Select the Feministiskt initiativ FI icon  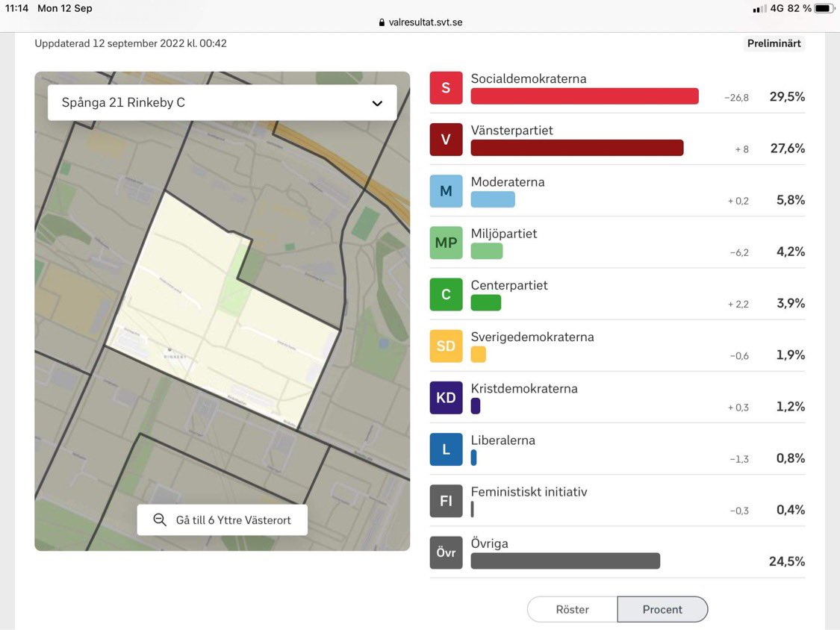(445, 501)
